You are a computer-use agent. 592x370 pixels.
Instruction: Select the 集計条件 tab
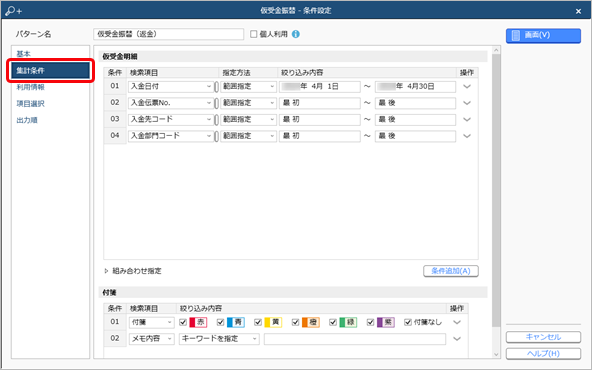50,71
